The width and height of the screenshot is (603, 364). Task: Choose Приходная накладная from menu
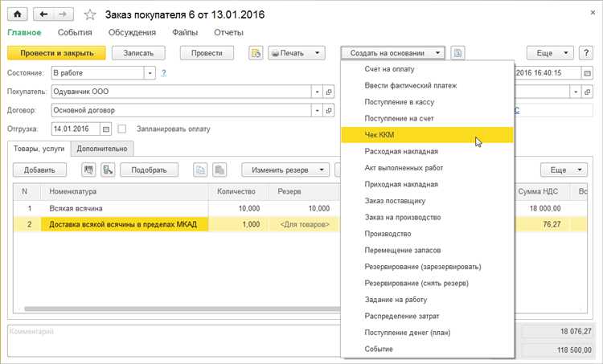427,185
